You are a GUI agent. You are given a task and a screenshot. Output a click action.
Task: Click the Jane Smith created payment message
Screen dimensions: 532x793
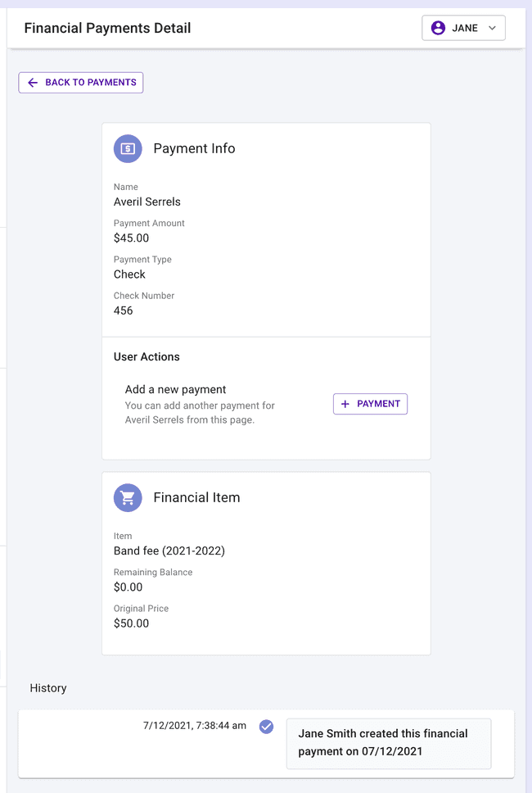coord(383,742)
